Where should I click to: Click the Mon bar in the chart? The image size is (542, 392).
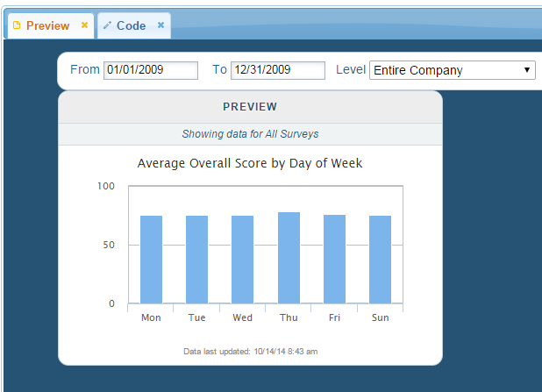pyautogui.click(x=151, y=260)
